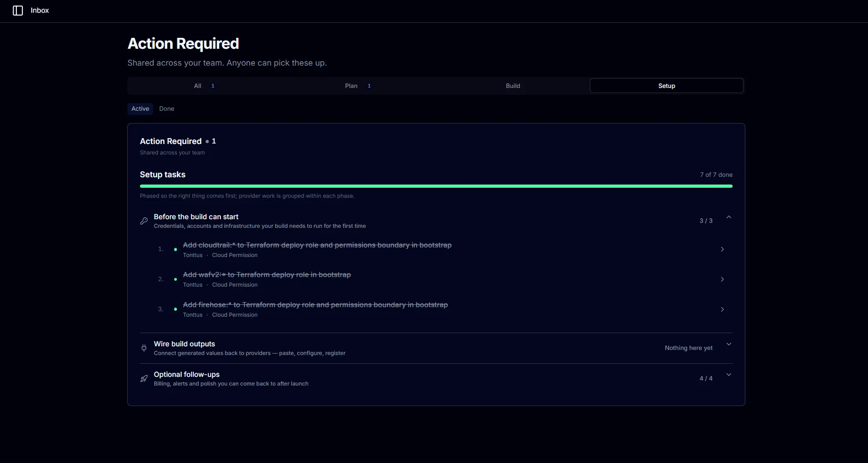
Task: Click the Setup tasks heading
Action: pyautogui.click(x=163, y=175)
